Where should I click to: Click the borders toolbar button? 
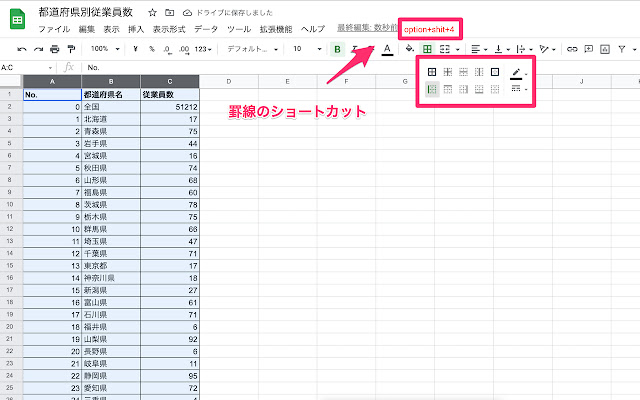[427, 49]
